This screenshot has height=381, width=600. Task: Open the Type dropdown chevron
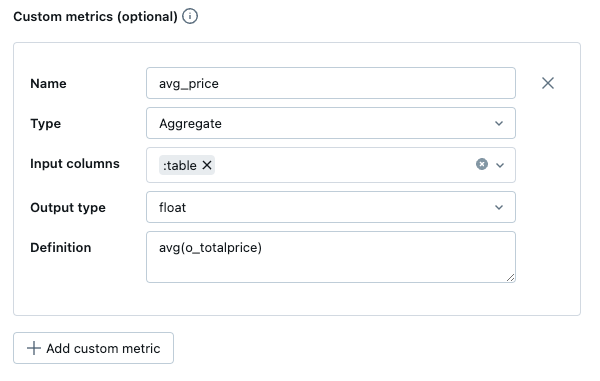pyautogui.click(x=499, y=123)
